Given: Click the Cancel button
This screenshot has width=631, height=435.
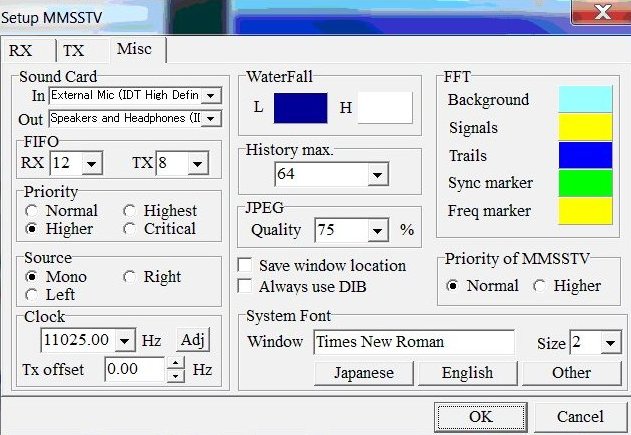Looking at the screenshot, I should click(x=580, y=417).
